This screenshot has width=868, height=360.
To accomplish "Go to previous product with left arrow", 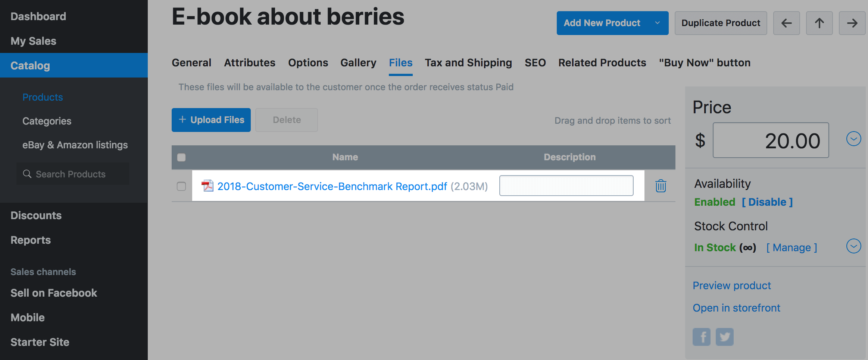I will click(786, 23).
